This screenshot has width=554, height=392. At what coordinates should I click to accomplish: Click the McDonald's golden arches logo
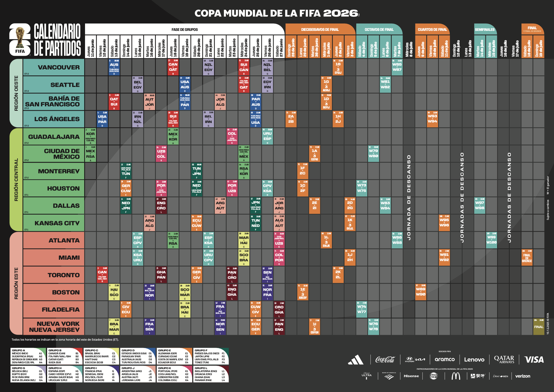(x=456, y=376)
